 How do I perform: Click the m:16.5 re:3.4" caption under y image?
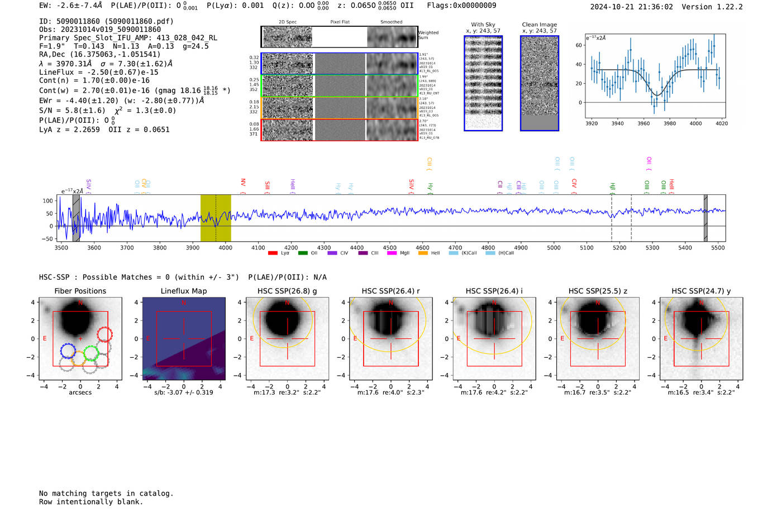point(702,392)
